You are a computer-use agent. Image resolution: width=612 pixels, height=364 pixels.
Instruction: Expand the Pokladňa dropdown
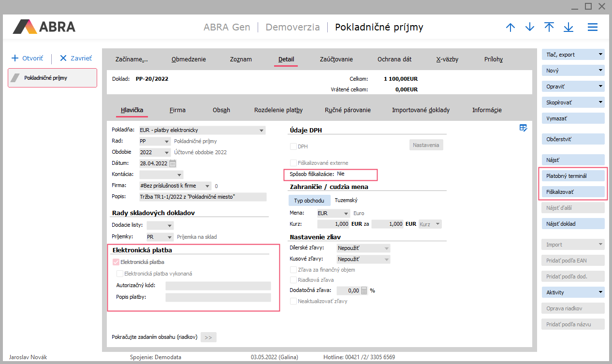click(x=262, y=130)
